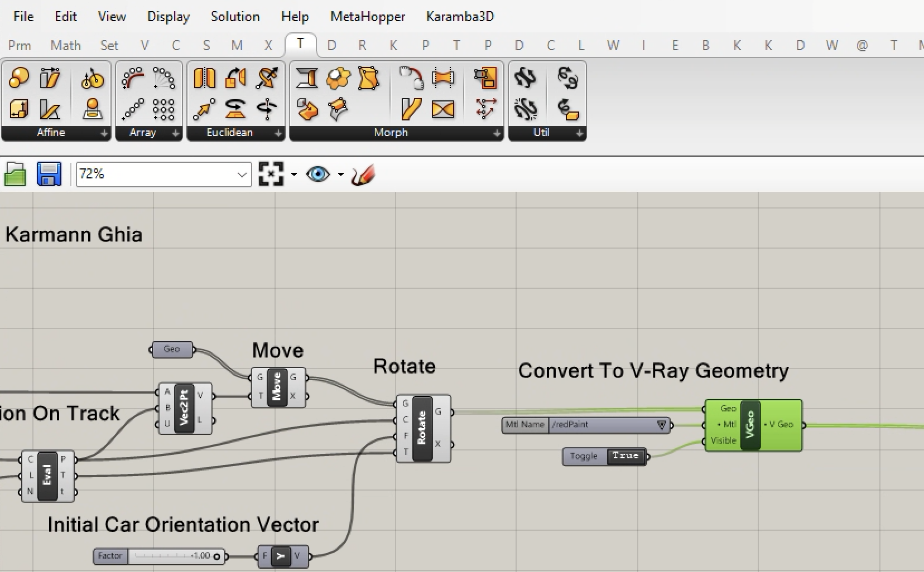Screen dimensions: 924x572
Task: Open the zoom percentage dropdown
Action: tap(242, 174)
